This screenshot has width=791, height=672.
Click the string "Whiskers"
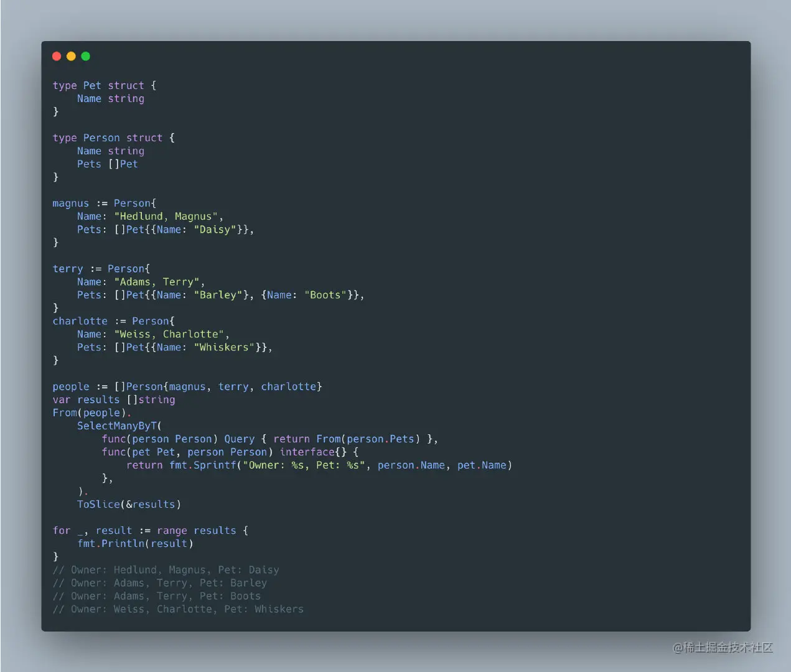[x=225, y=347]
